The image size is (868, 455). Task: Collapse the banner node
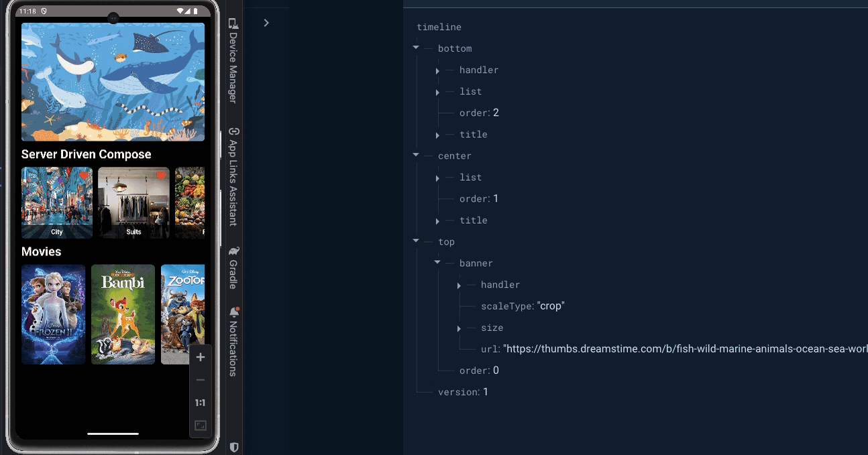(x=437, y=263)
